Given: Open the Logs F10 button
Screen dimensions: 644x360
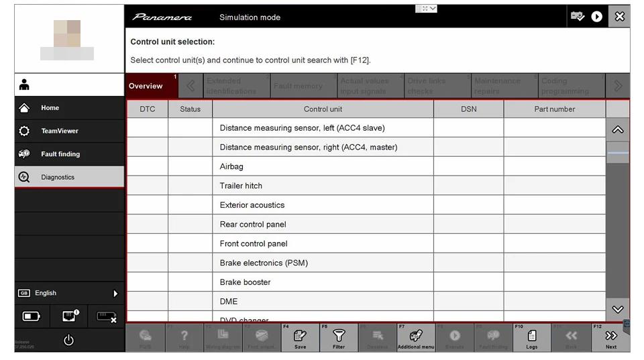Looking at the screenshot, I should [532, 338].
